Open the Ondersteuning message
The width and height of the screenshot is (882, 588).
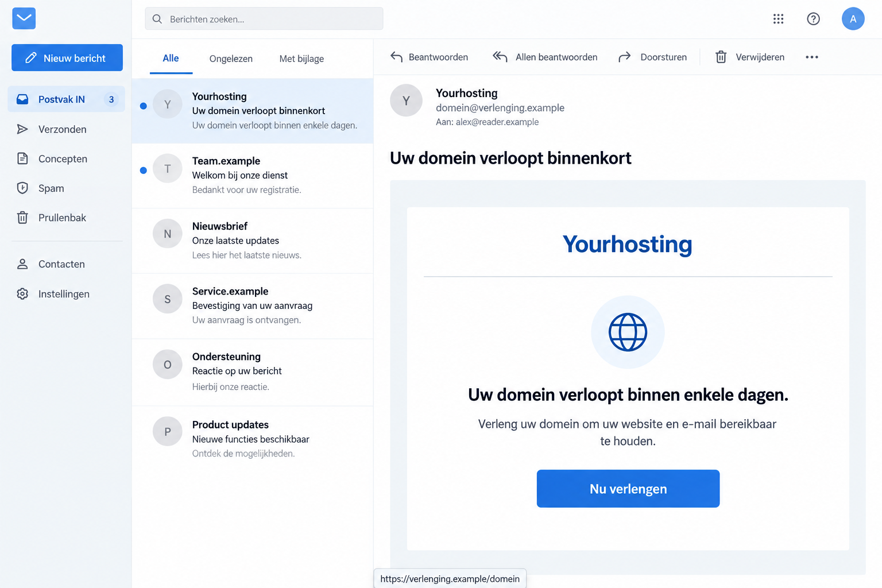(x=253, y=372)
